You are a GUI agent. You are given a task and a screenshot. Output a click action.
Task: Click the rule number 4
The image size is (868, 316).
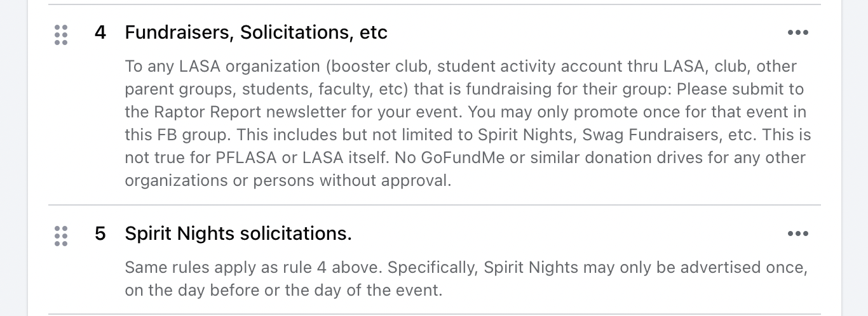click(x=100, y=32)
